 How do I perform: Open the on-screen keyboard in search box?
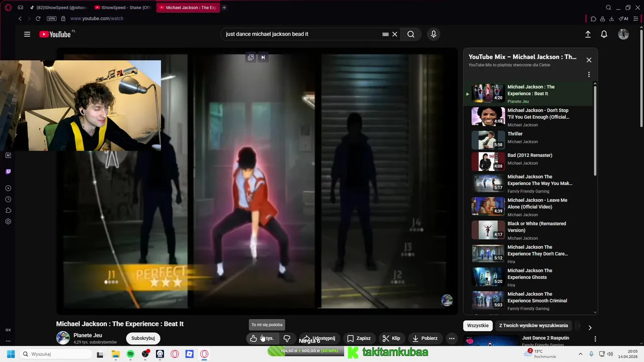tap(385, 34)
